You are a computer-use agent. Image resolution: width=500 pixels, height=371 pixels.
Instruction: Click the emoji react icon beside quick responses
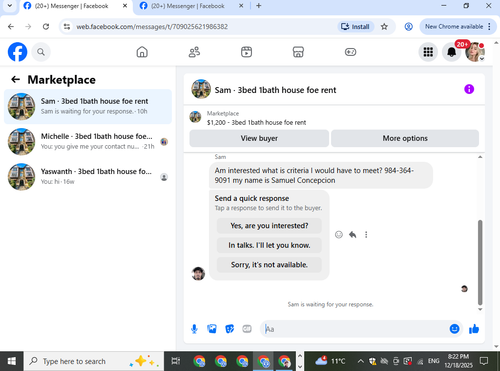click(x=339, y=235)
